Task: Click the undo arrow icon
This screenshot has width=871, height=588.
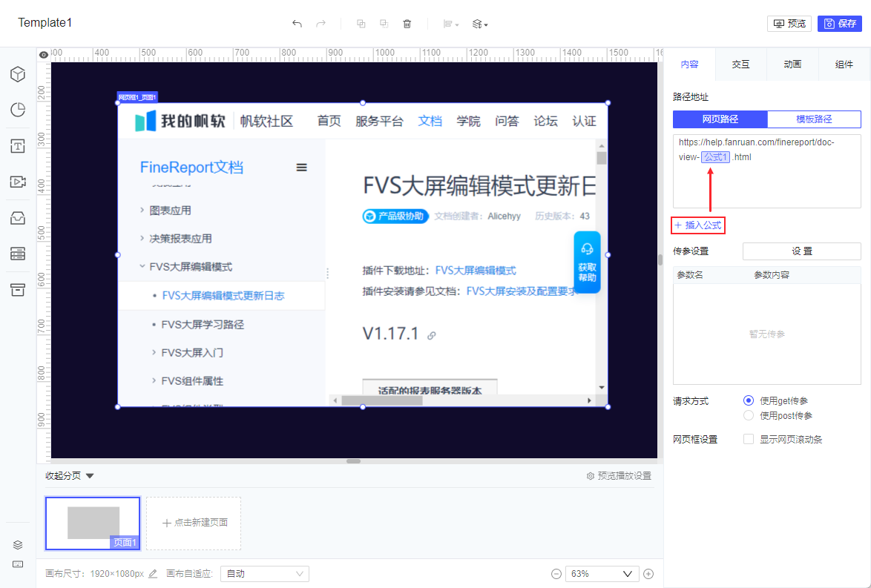Action: coord(297,24)
